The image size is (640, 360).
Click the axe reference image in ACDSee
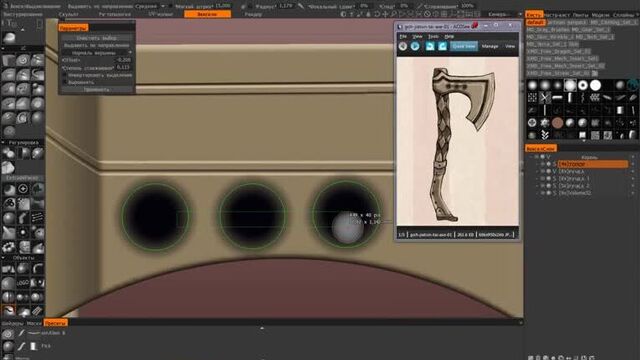(x=458, y=141)
